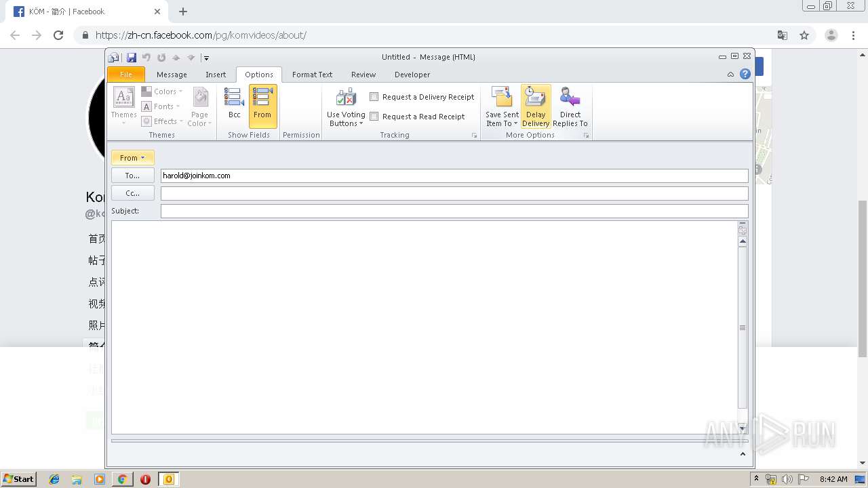Show hidden tray icons arrow

(757, 479)
